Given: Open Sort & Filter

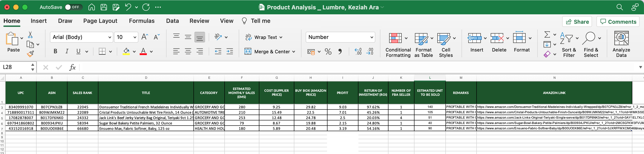Looking at the screenshot, I should pos(569,45).
